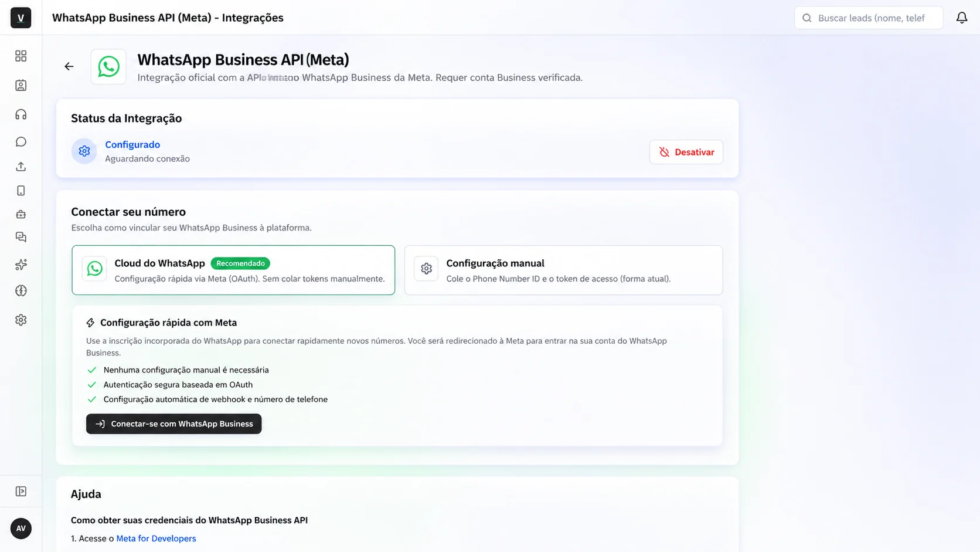The height and width of the screenshot is (552, 980).
Task: Open the contacts icon in the sidebar
Action: click(x=21, y=86)
